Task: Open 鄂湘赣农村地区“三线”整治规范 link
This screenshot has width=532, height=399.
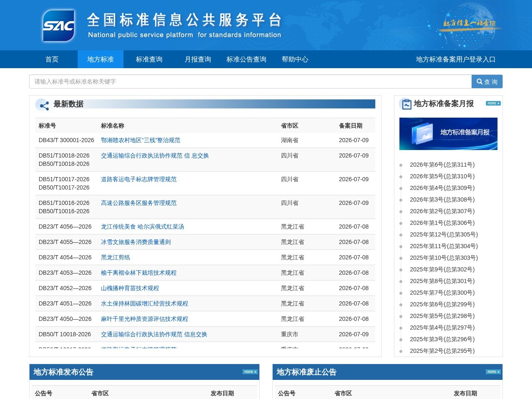Action: pyautogui.click(x=140, y=140)
